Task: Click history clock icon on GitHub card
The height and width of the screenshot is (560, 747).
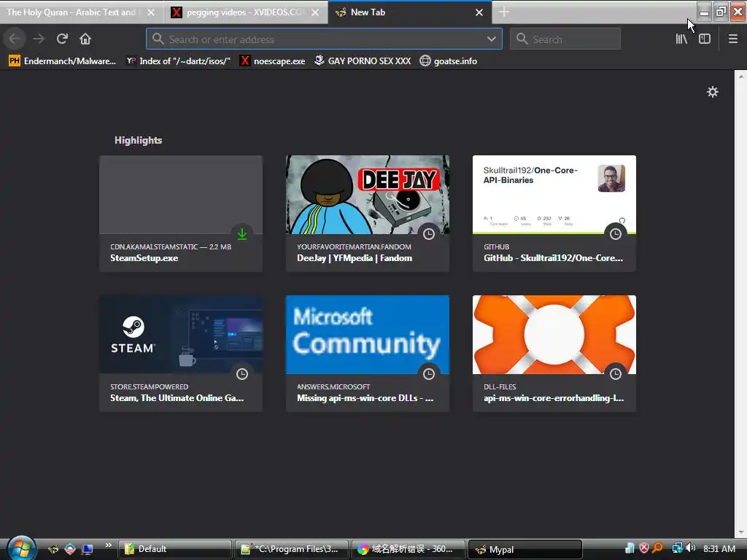Action: (616, 234)
